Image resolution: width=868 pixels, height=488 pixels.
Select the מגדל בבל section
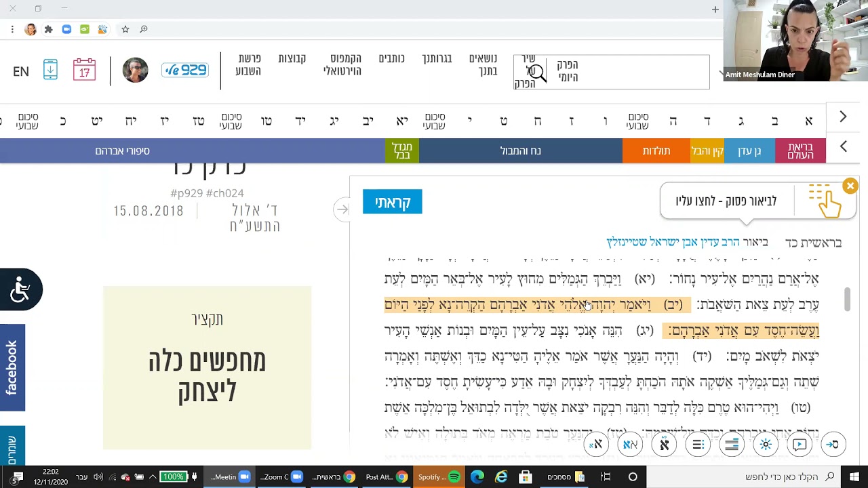coord(402,150)
